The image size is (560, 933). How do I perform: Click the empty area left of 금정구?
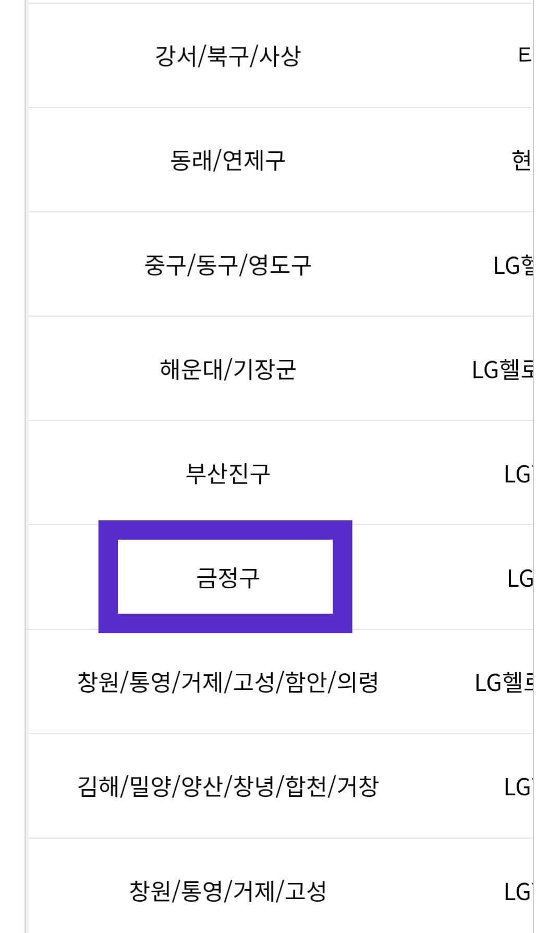(x=63, y=575)
